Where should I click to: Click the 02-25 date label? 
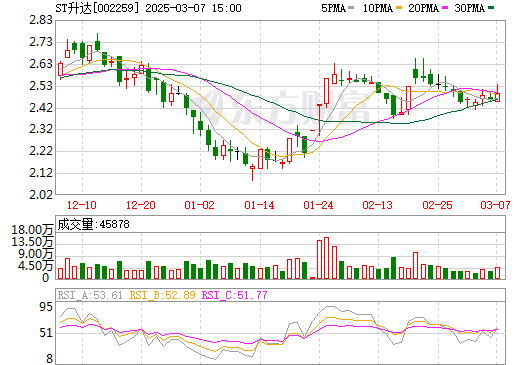tap(437, 205)
